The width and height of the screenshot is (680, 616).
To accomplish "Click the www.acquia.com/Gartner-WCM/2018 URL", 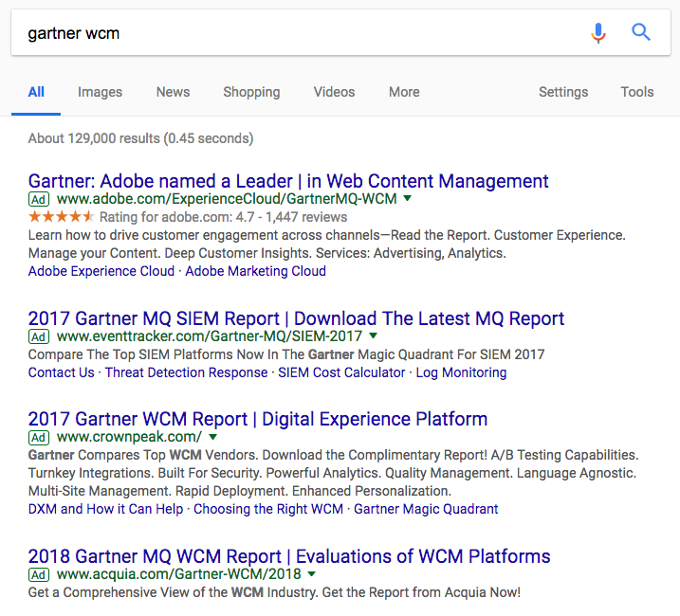I will coord(178,574).
